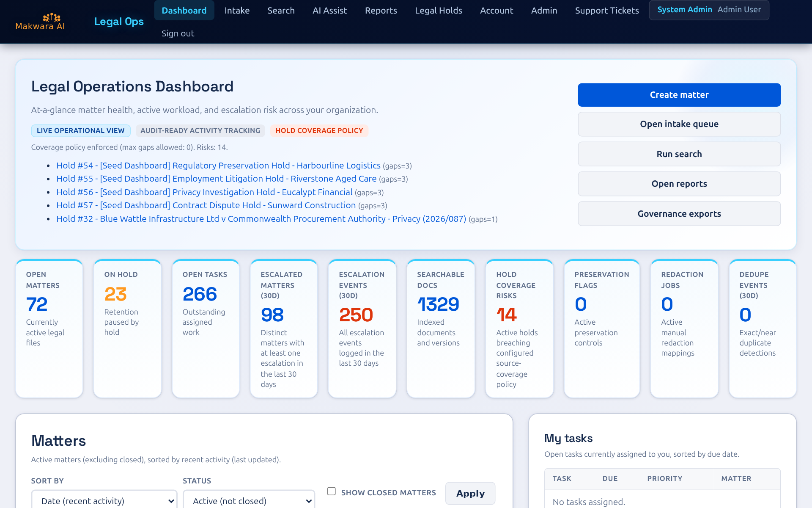Click the Escalated Matters stat card
Screen dimensions: 812x508
coord(283,329)
